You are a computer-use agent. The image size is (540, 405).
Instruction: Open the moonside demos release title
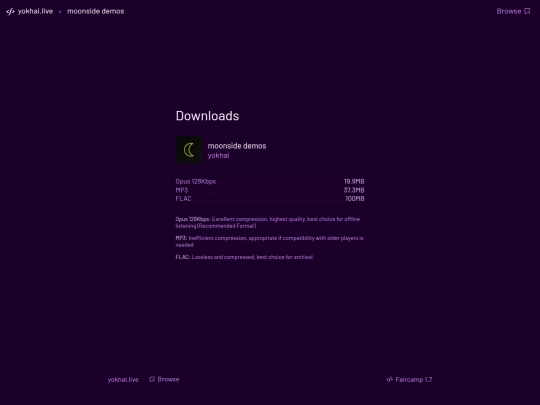(x=237, y=146)
